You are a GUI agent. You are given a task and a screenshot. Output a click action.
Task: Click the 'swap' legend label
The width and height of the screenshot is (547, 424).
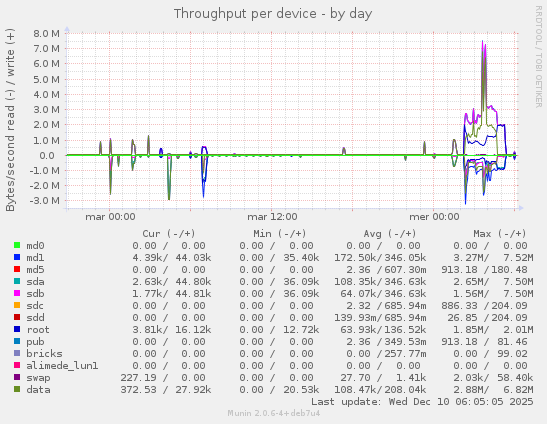point(38,378)
